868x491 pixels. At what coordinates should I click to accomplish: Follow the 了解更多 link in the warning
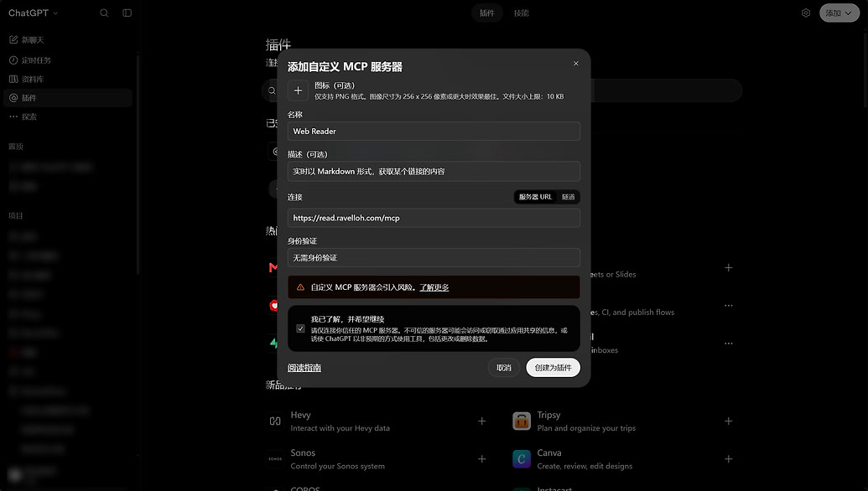click(x=434, y=287)
